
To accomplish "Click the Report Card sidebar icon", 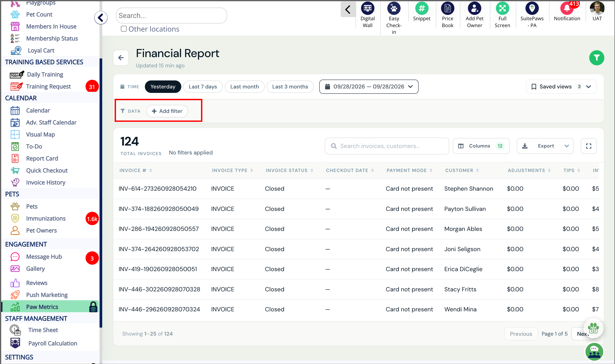I will (15, 159).
